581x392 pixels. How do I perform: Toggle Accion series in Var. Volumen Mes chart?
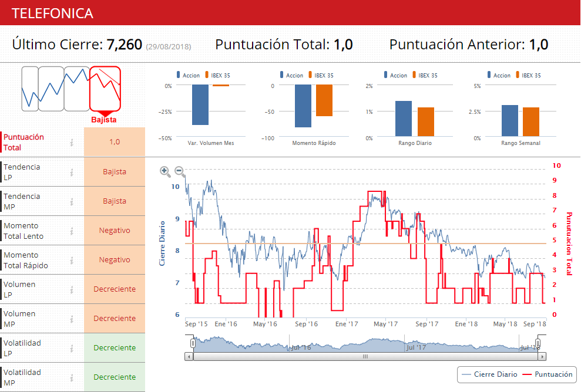click(x=188, y=75)
